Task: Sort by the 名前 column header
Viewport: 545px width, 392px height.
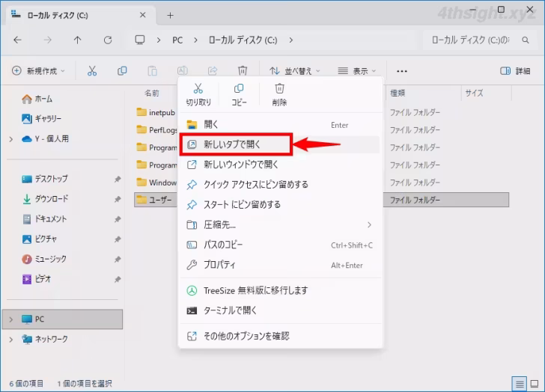Action: (x=152, y=93)
